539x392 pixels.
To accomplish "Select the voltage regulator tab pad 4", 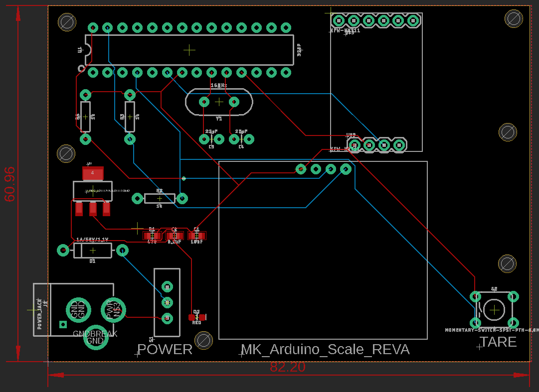I will coord(92,173).
